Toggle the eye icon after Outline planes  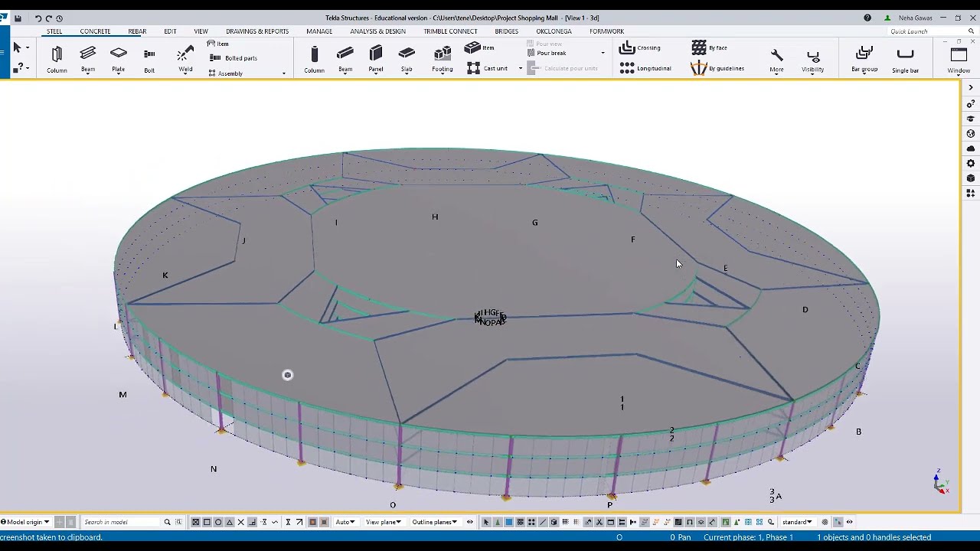[x=470, y=522]
